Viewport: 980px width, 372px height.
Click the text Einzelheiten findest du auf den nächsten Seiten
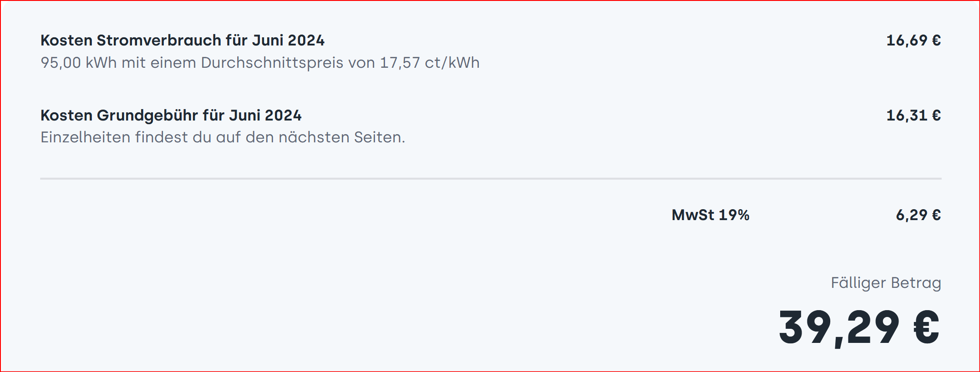pos(223,137)
